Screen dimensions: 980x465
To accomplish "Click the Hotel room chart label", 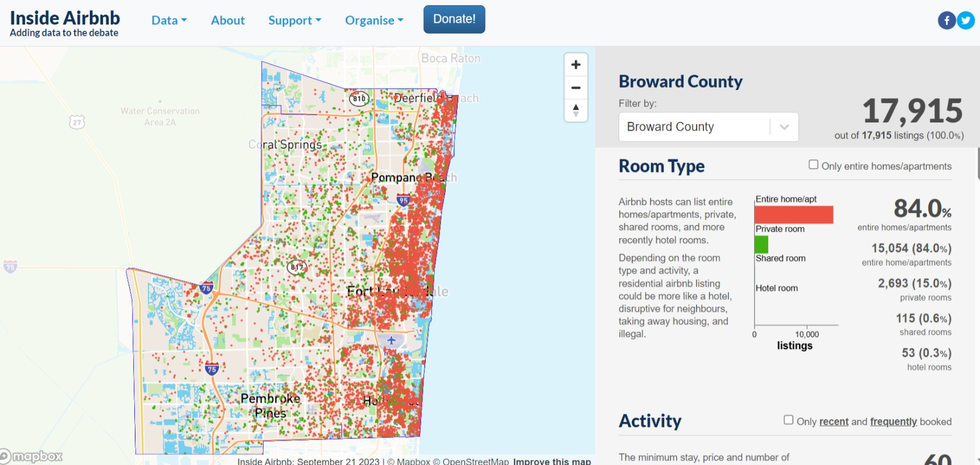I will [776, 288].
